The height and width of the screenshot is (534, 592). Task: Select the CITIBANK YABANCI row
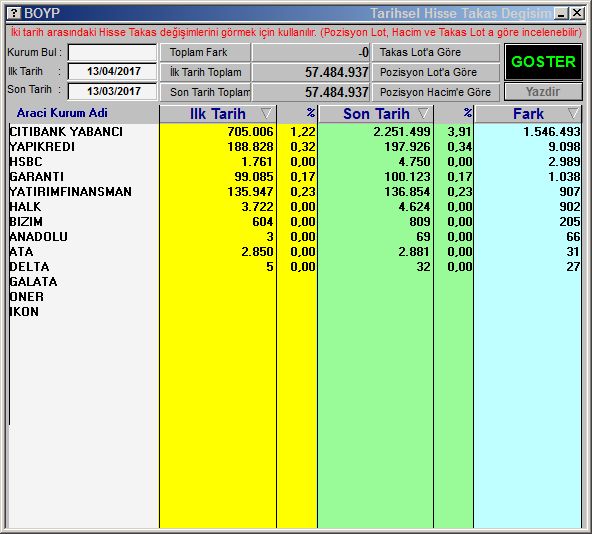tap(295, 131)
